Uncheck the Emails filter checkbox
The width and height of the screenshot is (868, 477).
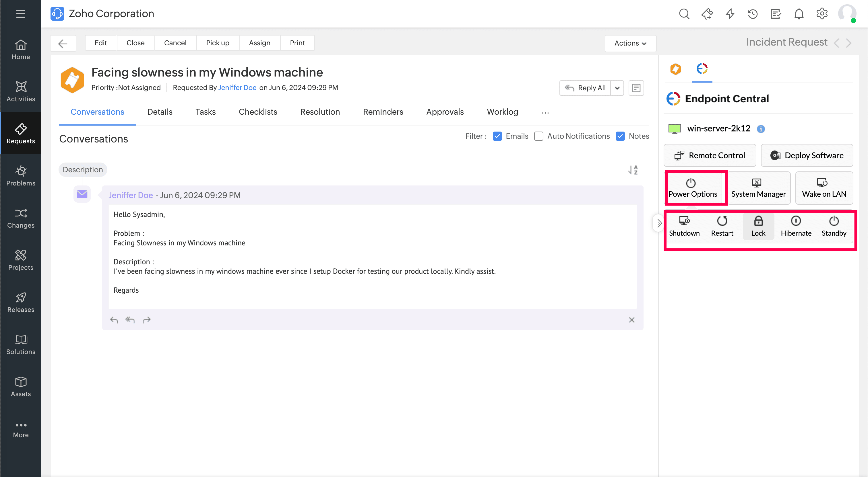pyautogui.click(x=497, y=136)
